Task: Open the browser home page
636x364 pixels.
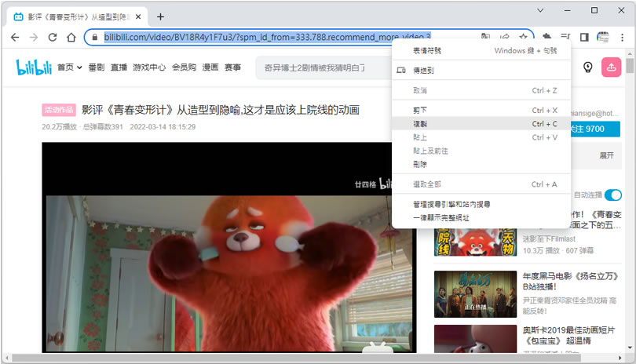Action: coord(71,38)
